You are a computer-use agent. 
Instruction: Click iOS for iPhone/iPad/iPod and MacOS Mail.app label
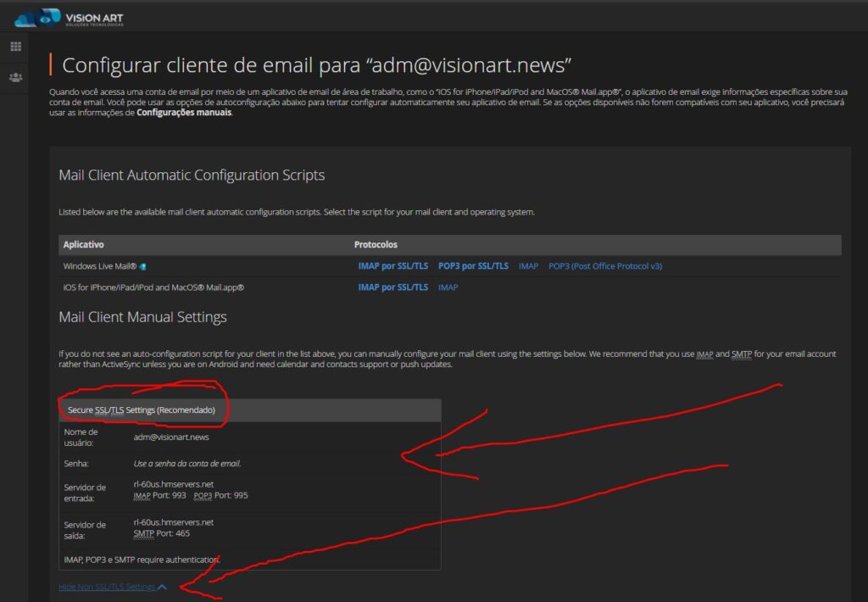click(154, 287)
